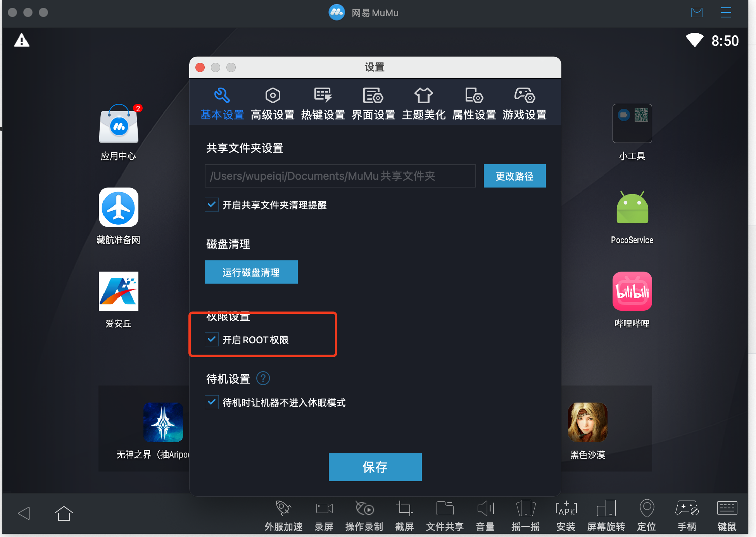The width and height of the screenshot is (756, 537).
Task: Open the 应用中心 app center
Action: tap(119, 124)
